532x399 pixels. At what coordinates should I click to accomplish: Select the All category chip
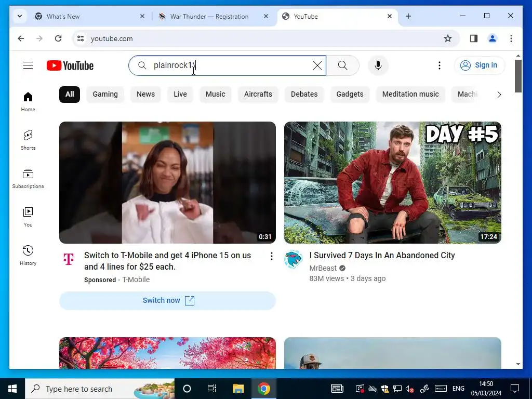coord(70,95)
